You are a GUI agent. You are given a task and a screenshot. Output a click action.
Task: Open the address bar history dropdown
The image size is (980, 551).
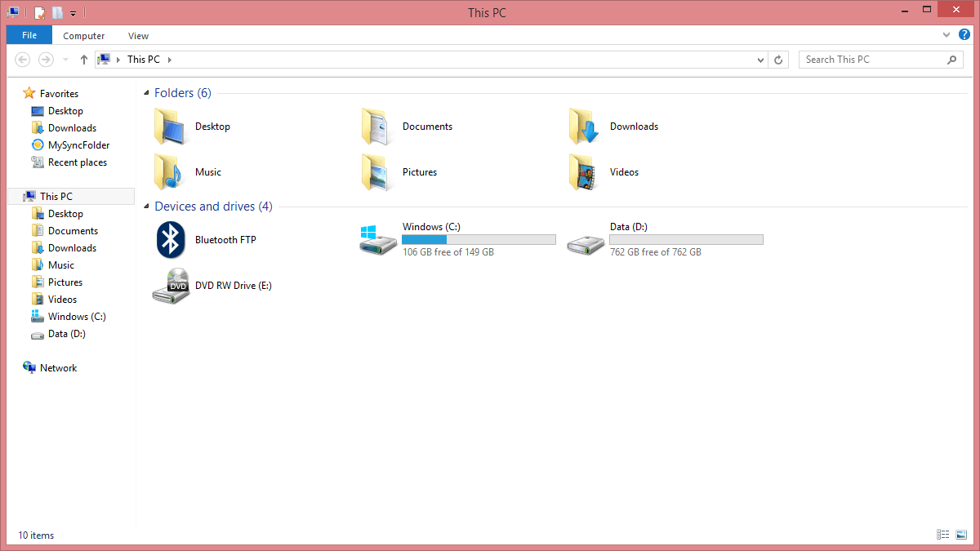tap(761, 60)
